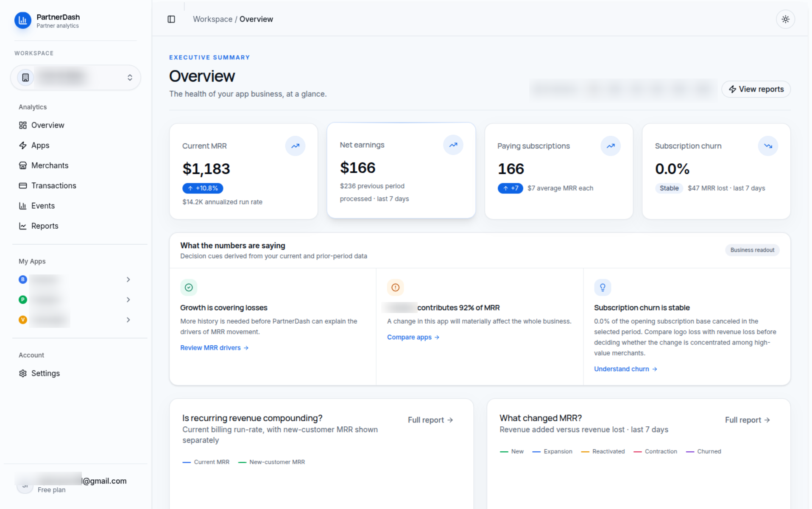Screen dimensions: 812x509
Task: Click the orange V app badge
Action: click(x=23, y=320)
